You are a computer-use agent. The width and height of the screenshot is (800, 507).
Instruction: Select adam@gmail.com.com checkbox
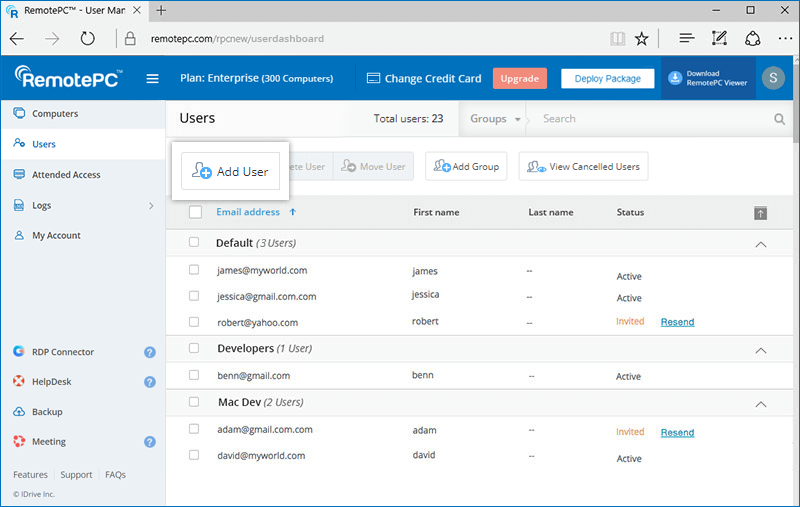[194, 429]
